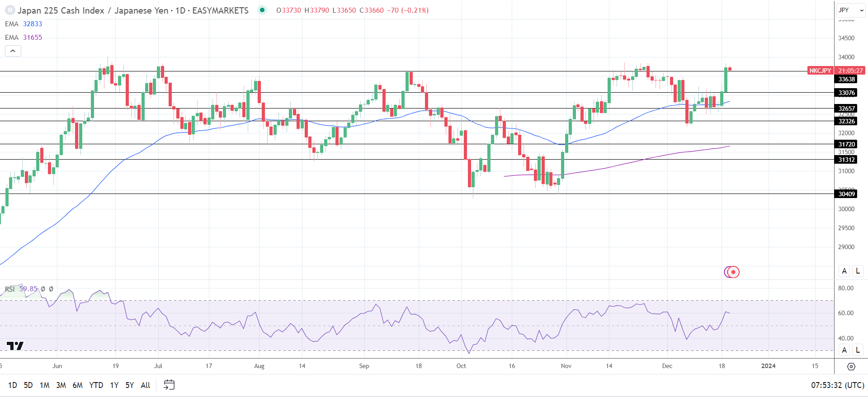Click the Jun date on time axis
This screenshot has width=868, height=397.
(x=57, y=366)
